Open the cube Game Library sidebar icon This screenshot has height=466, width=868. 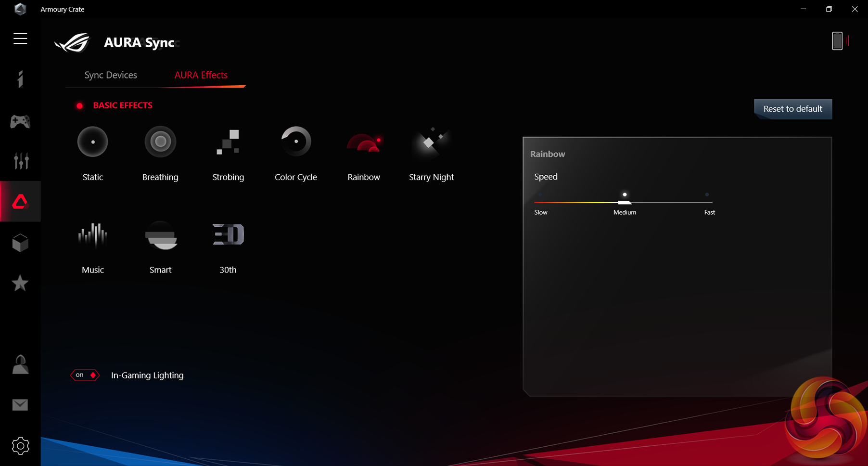coord(20,243)
